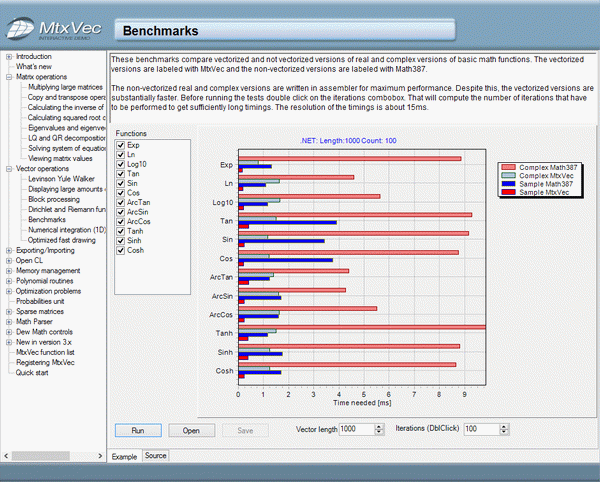Select Optimized fast drawing item
Image resolution: width=600 pixels, height=482 pixels.
coord(62,240)
